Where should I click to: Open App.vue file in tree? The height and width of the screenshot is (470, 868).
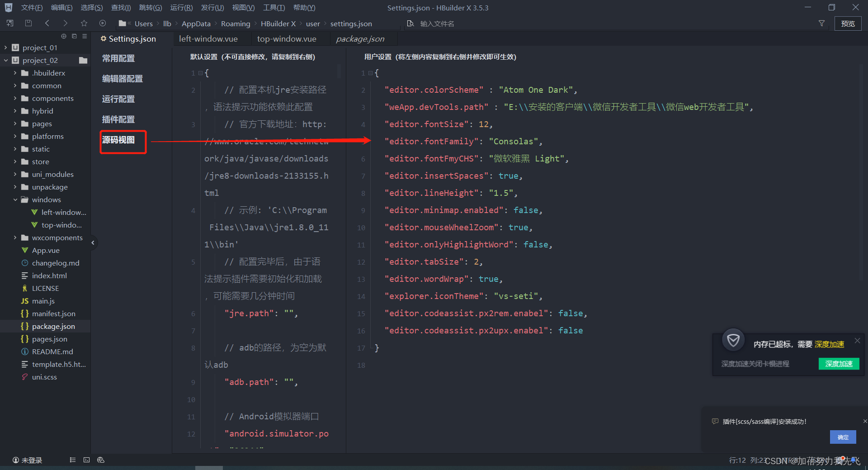click(45, 250)
